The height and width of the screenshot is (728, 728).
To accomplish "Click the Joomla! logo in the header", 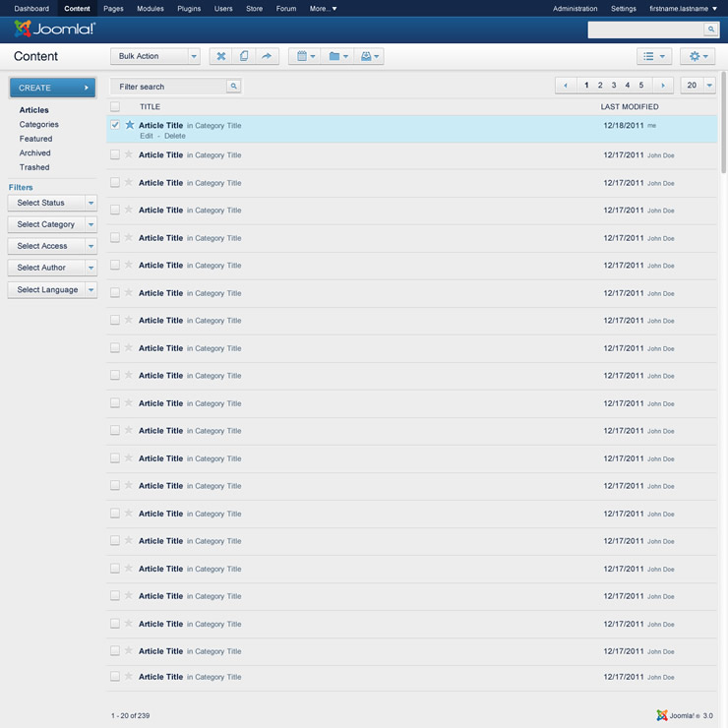I will (54, 29).
